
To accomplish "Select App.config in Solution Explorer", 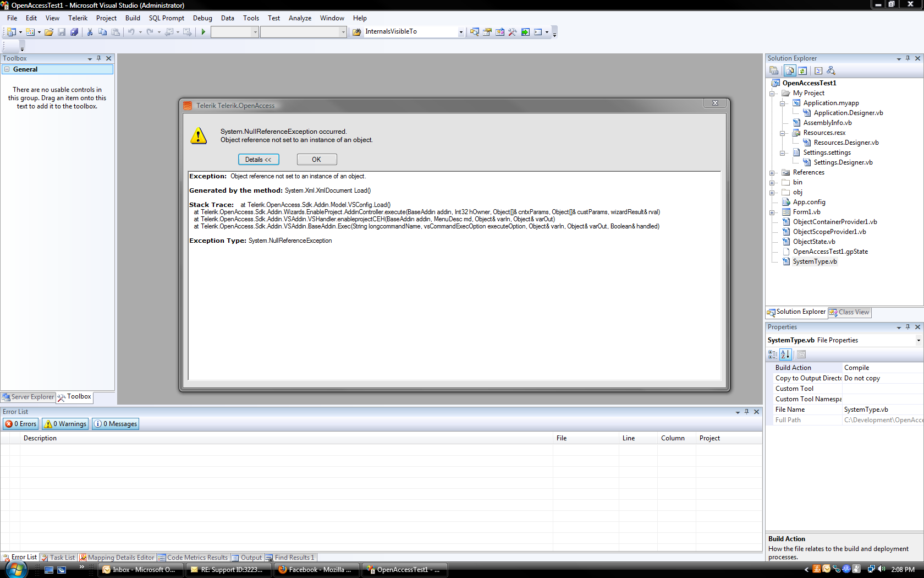I will point(809,202).
